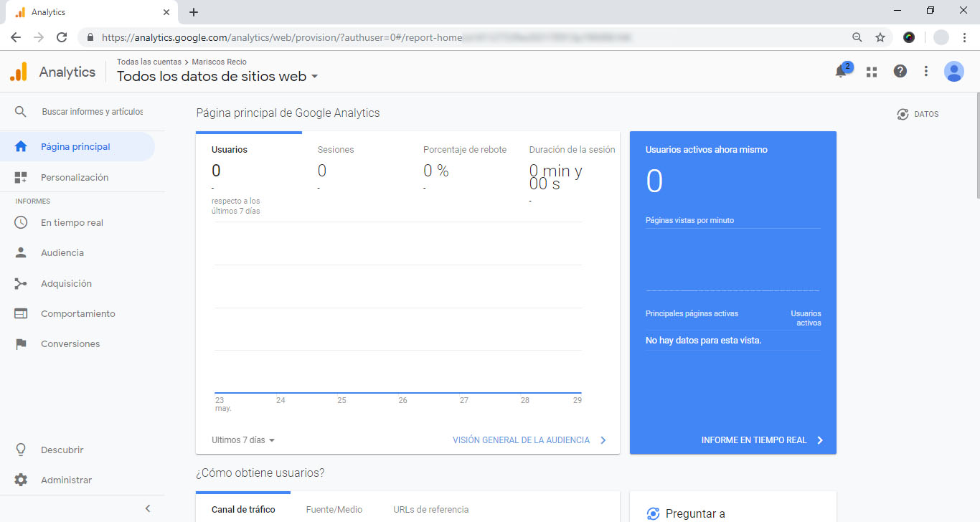This screenshot has height=522, width=980.
Task: Open the Google apps grid icon
Action: tap(872, 71)
